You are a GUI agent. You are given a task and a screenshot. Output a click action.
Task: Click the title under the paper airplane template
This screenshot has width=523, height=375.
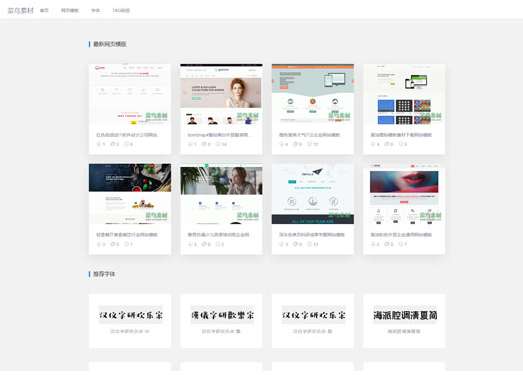coord(312,235)
